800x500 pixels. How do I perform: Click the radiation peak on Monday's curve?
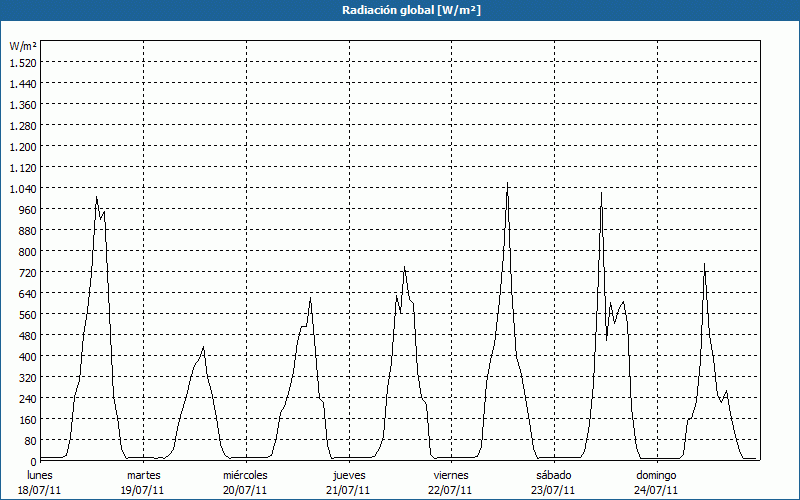[97, 197]
